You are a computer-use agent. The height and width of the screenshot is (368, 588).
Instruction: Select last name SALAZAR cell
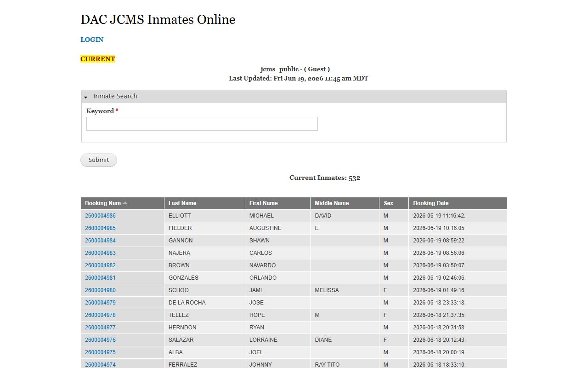pyautogui.click(x=204, y=340)
